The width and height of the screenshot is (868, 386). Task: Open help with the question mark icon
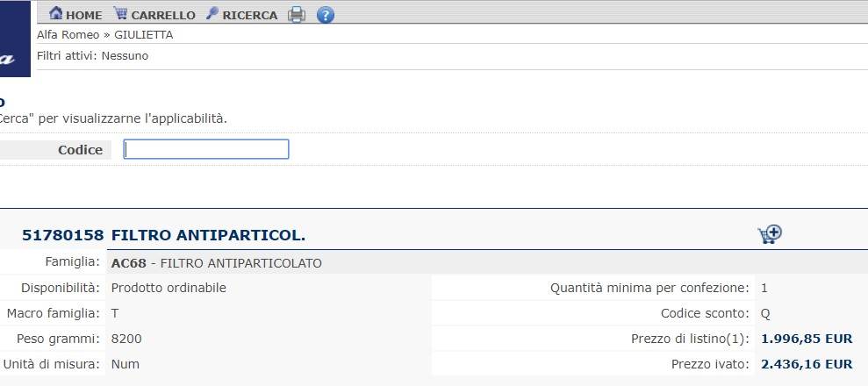[x=326, y=15]
